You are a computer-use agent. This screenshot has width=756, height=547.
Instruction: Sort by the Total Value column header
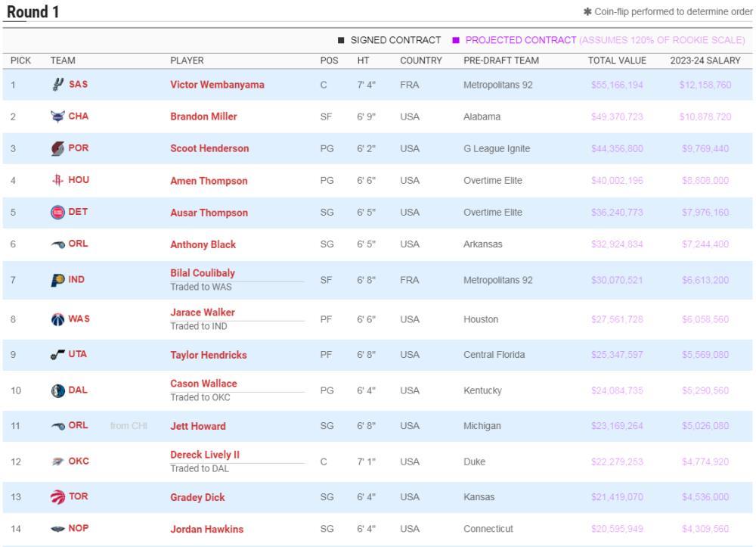click(617, 61)
